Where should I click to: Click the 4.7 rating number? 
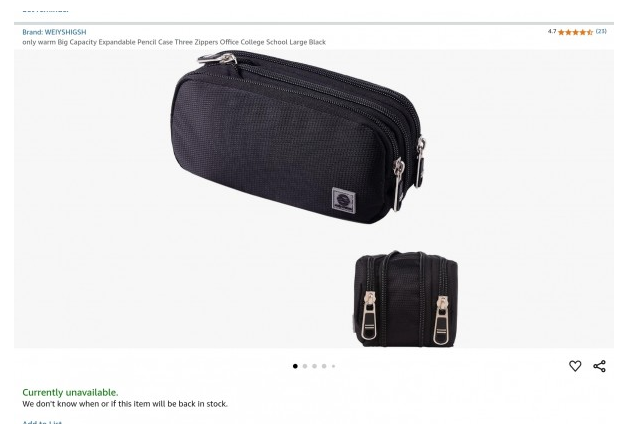point(552,31)
